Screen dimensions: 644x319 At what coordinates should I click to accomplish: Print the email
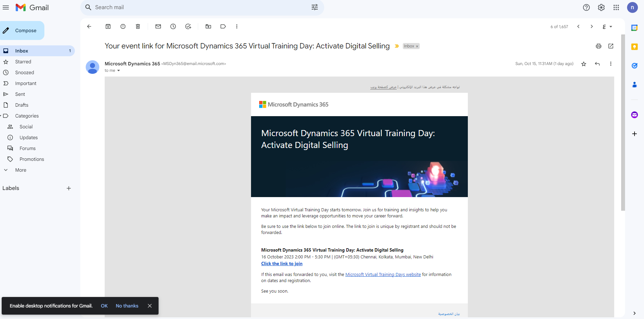coord(598,46)
